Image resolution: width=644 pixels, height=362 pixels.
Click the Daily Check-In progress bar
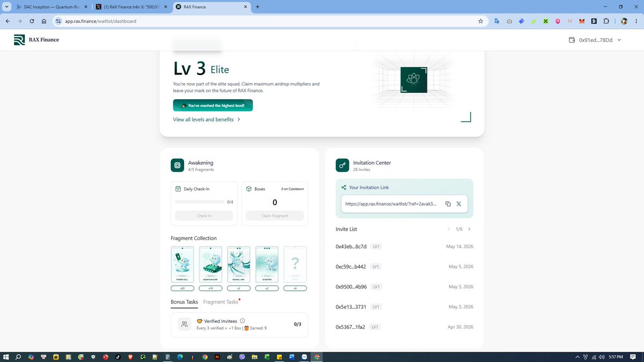200,202
